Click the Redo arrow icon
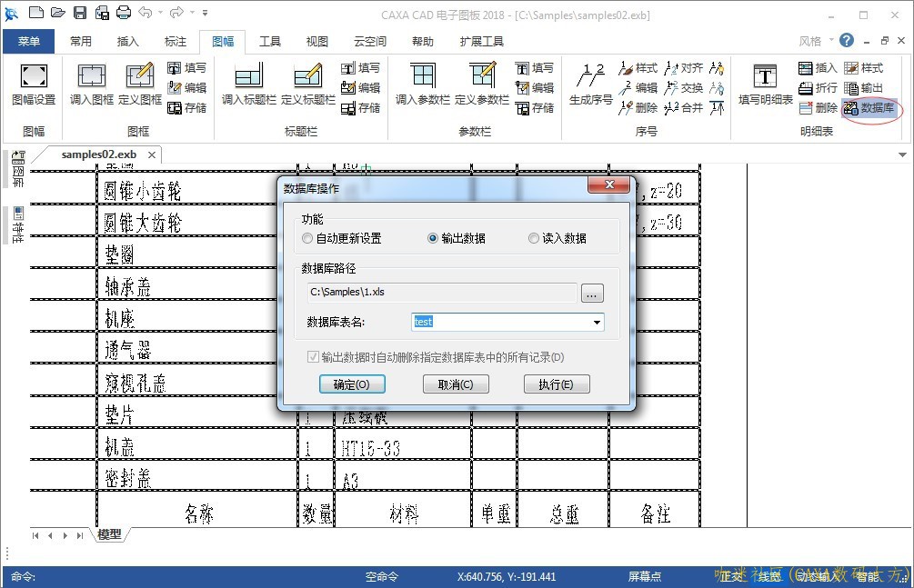914x588 pixels. point(176,12)
